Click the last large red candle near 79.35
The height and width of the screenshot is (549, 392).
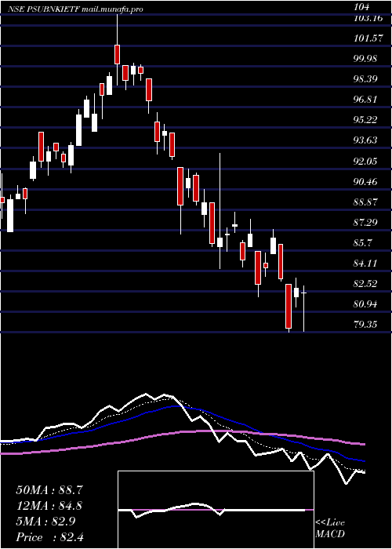pyautogui.click(x=289, y=307)
